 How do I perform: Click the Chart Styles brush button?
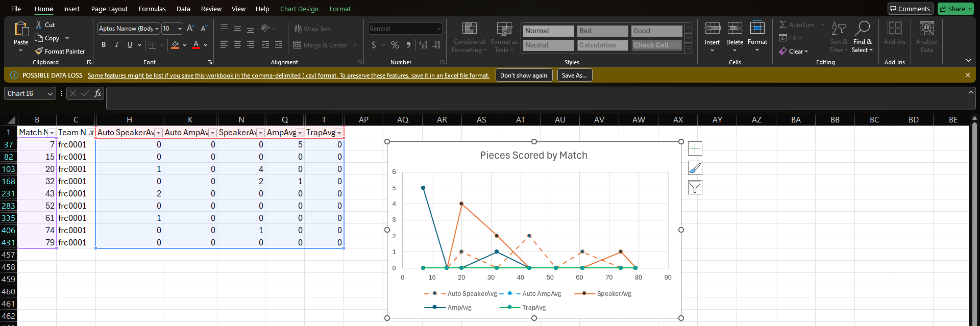pos(695,168)
